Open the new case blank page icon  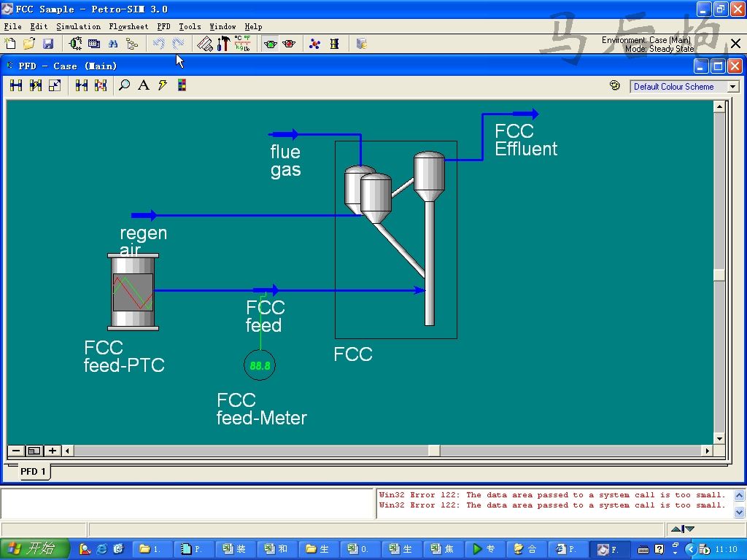coord(10,44)
